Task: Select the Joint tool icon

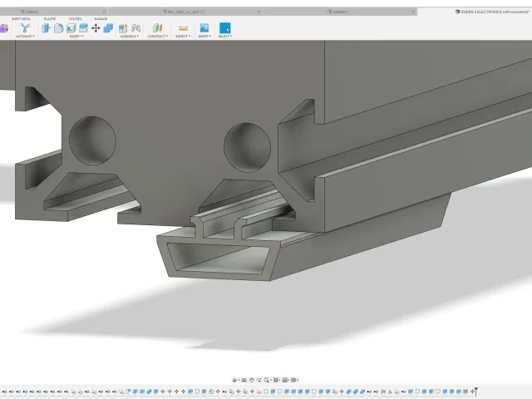Action: pyautogui.click(x=135, y=28)
